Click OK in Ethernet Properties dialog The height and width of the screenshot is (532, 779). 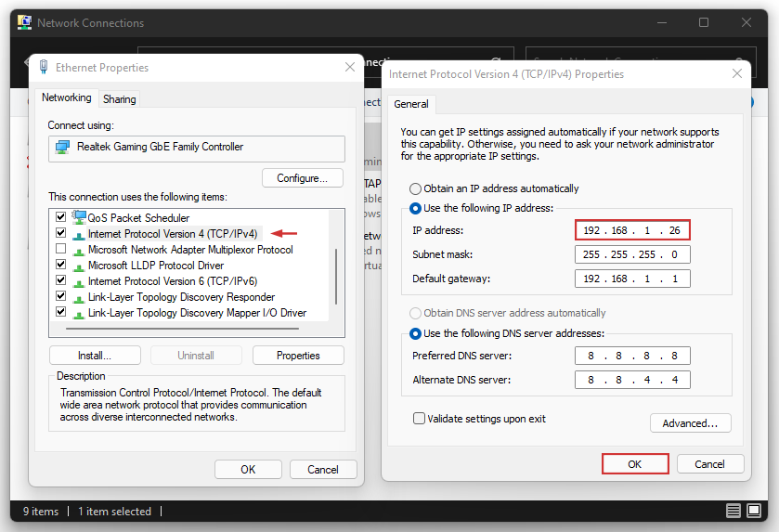coord(248,470)
